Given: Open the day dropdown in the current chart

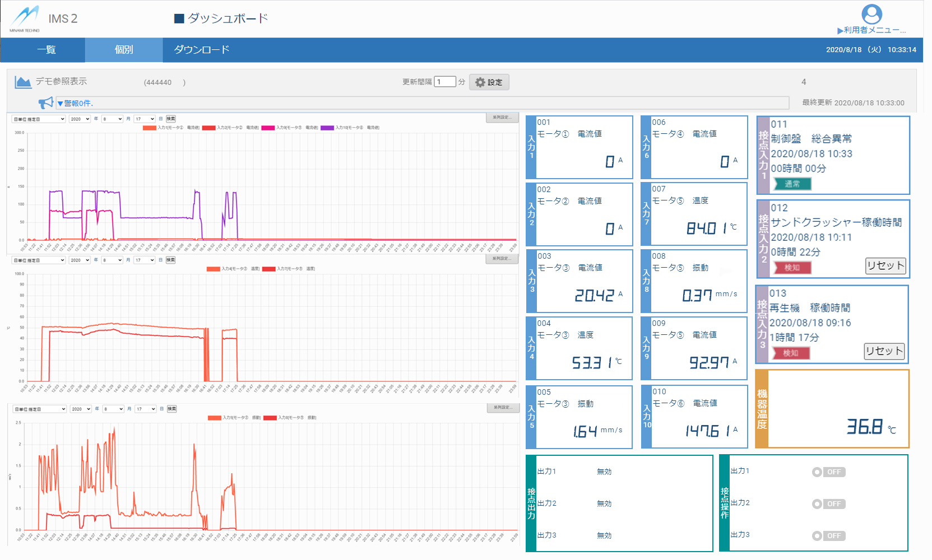Looking at the screenshot, I should click(x=145, y=119).
